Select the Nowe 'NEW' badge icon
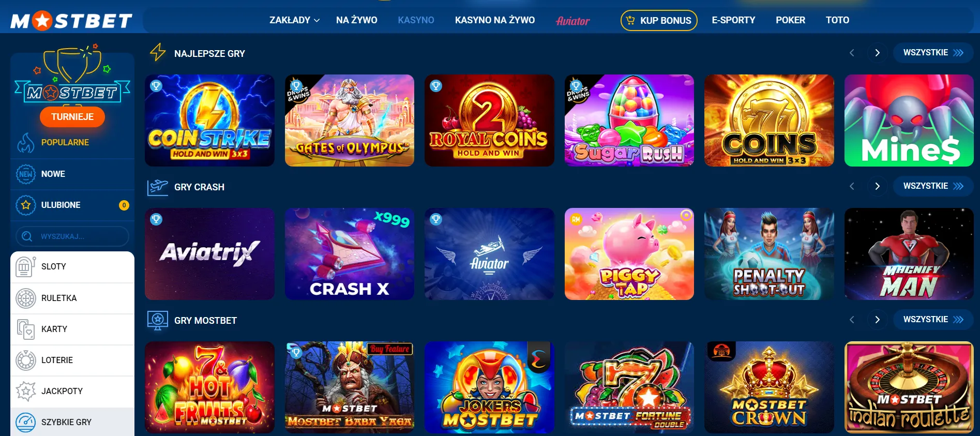This screenshot has width=980, height=436. (x=25, y=174)
